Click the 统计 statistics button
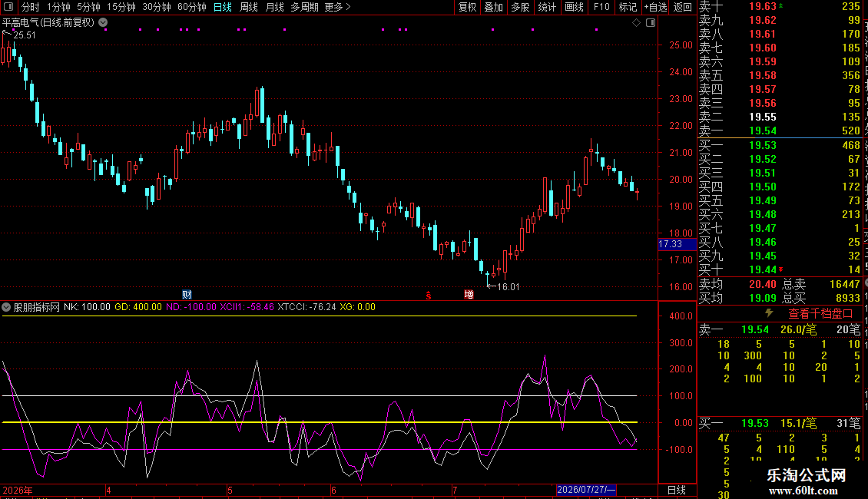This screenshot has width=868, height=499. tap(547, 7)
